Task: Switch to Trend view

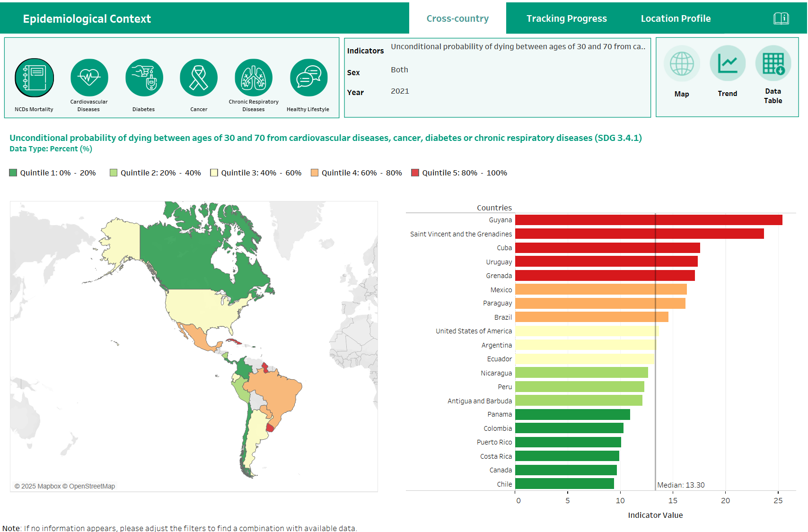Action: [727, 63]
